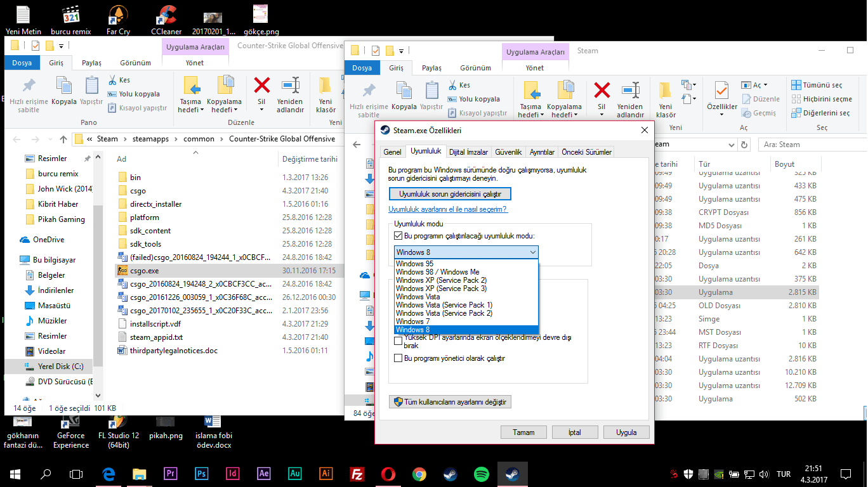Viewport: 868px width, 487px height.
Task: Switch to the Güvenlik tab
Action: tap(508, 152)
